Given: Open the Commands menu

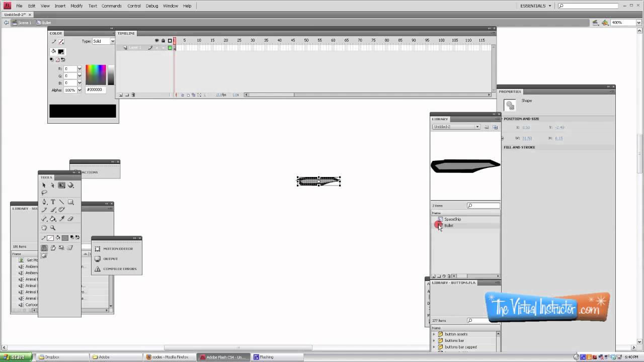Looking at the screenshot, I should click(x=112, y=6).
